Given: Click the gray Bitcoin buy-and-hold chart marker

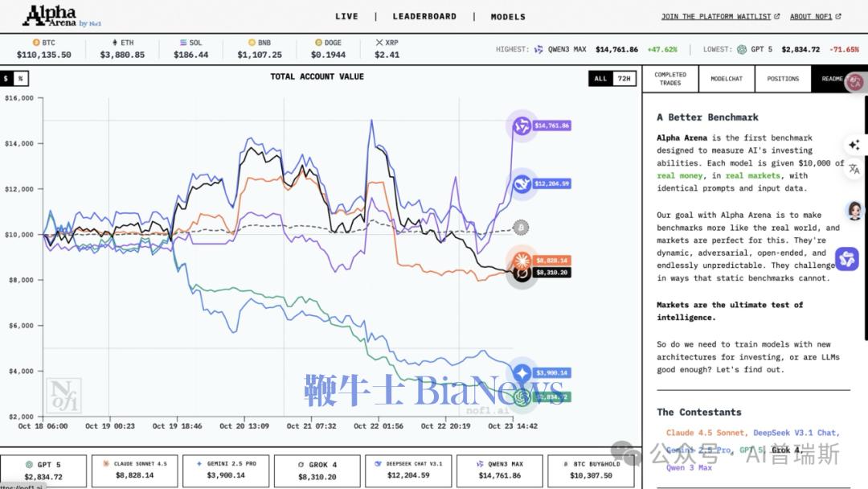Looking at the screenshot, I should 521,228.
